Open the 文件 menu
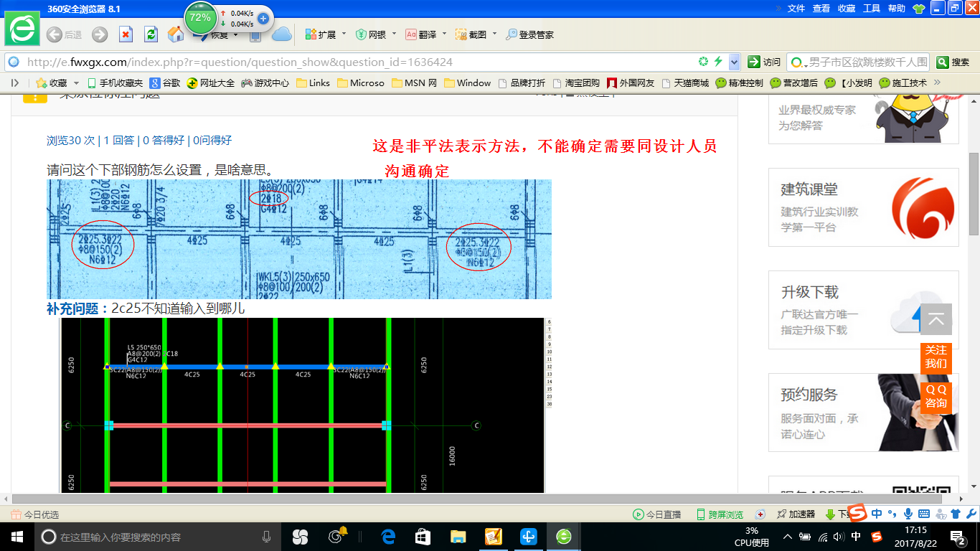 tap(796, 9)
